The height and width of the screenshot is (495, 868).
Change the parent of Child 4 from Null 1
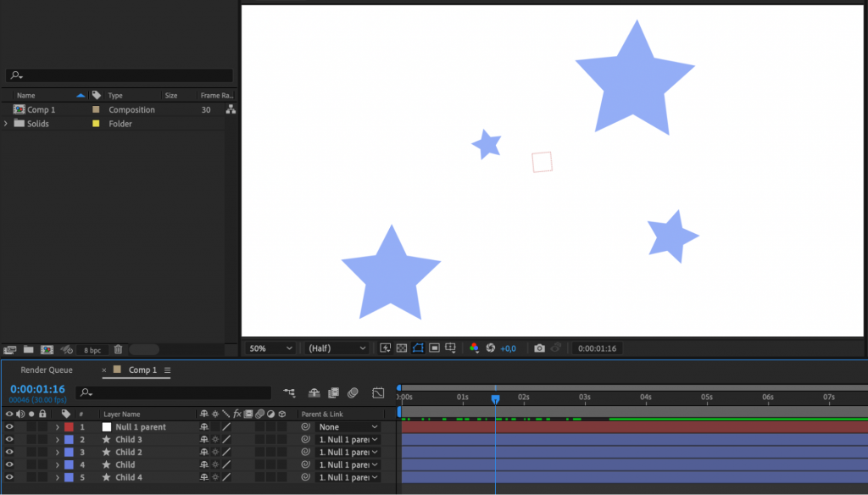[x=348, y=477]
